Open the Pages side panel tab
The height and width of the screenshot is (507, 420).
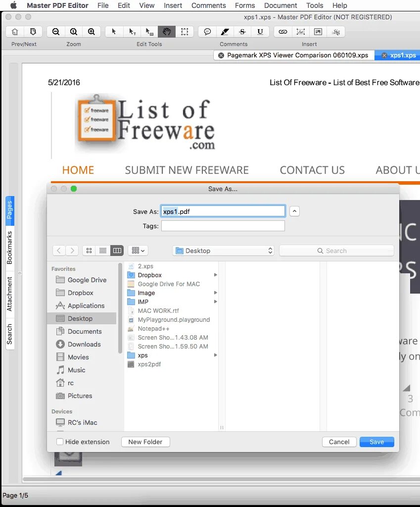pyautogui.click(x=10, y=210)
